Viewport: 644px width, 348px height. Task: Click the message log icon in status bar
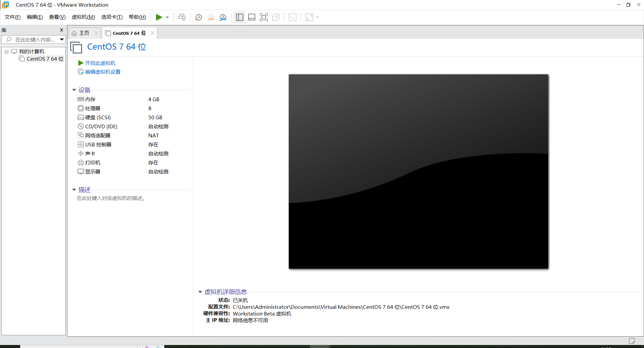point(632,341)
